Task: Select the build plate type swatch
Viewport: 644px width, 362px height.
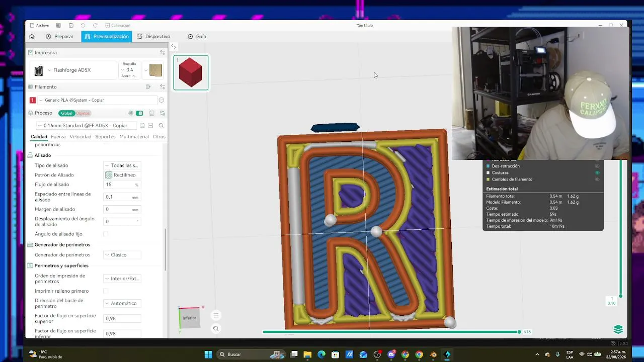Action: tap(155, 70)
